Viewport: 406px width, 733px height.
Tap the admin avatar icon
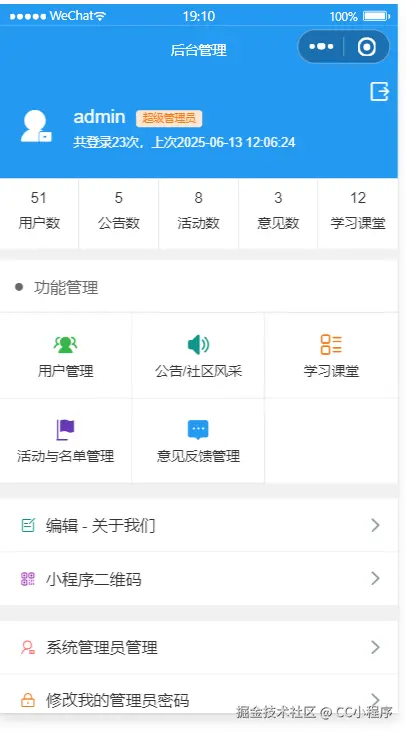click(x=36, y=126)
